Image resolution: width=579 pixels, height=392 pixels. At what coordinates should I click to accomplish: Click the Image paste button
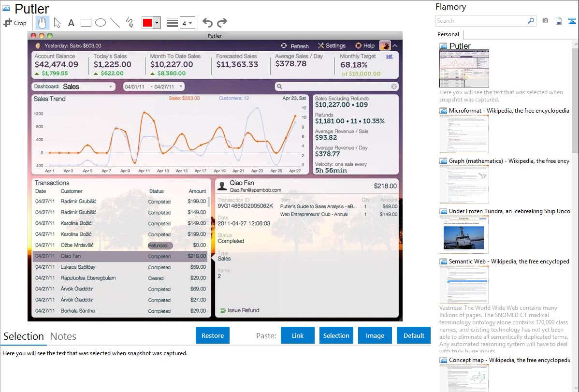[375, 335]
